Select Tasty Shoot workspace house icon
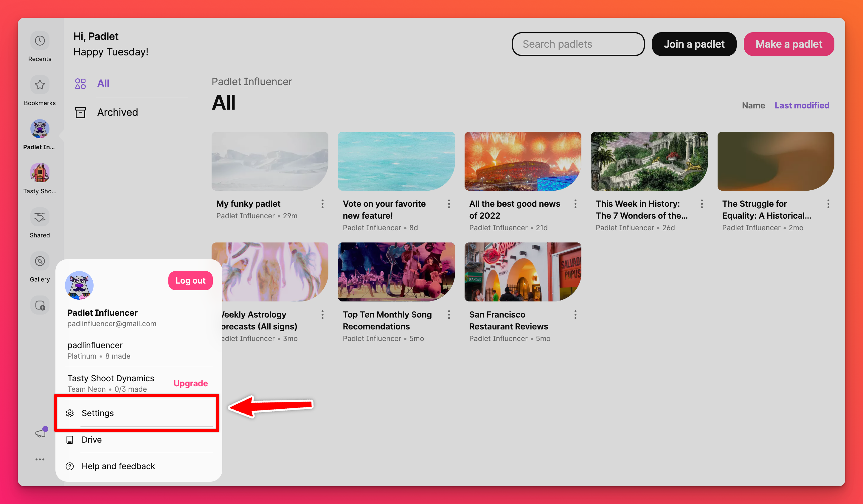 click(40, 172)
